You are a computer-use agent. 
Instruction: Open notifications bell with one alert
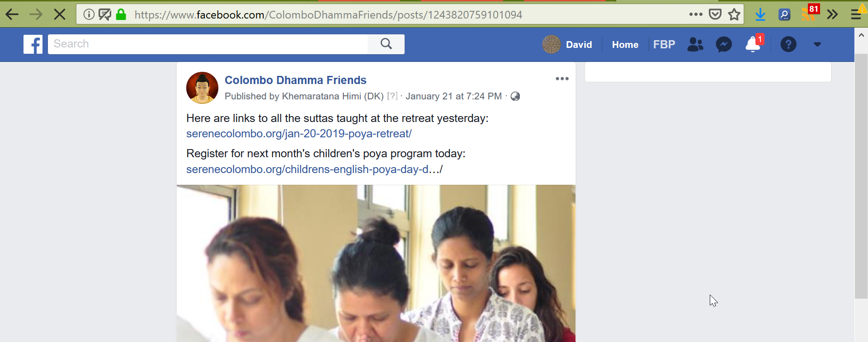[x=754, y=44]
